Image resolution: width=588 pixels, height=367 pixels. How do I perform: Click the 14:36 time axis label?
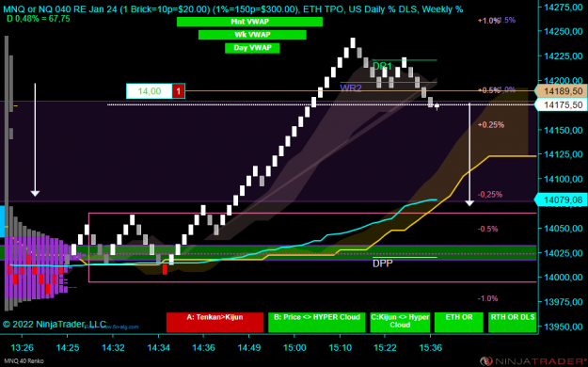(x=203, y=348)
